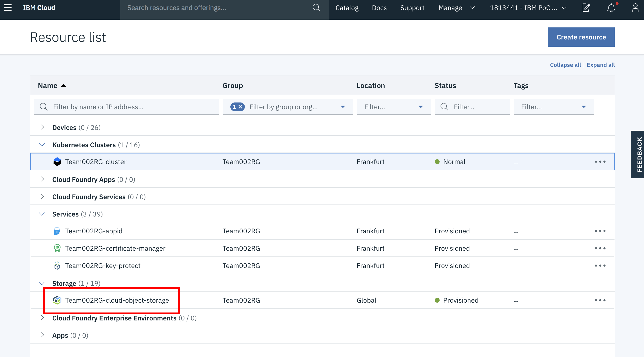Click the Create resource button
Image resolution: width=644 pixels, height=357 pixels.
581,37
